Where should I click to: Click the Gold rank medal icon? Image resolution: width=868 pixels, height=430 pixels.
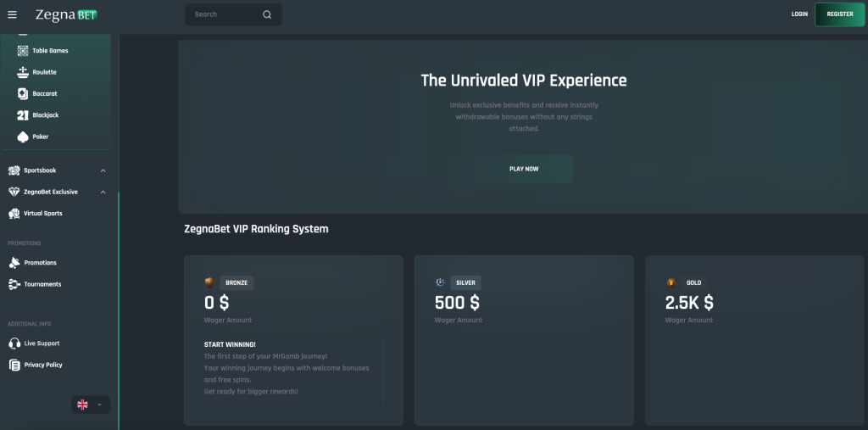pos(671,282)
